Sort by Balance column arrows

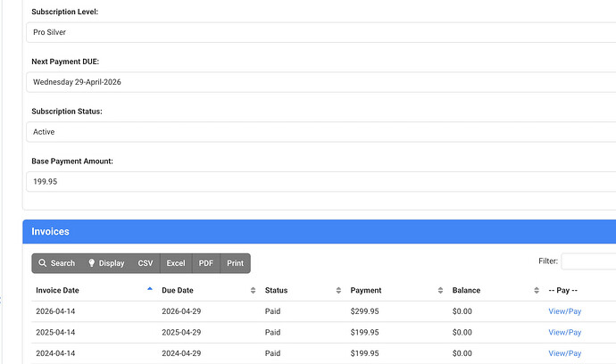pyautogui.click(x=537, y=290)
